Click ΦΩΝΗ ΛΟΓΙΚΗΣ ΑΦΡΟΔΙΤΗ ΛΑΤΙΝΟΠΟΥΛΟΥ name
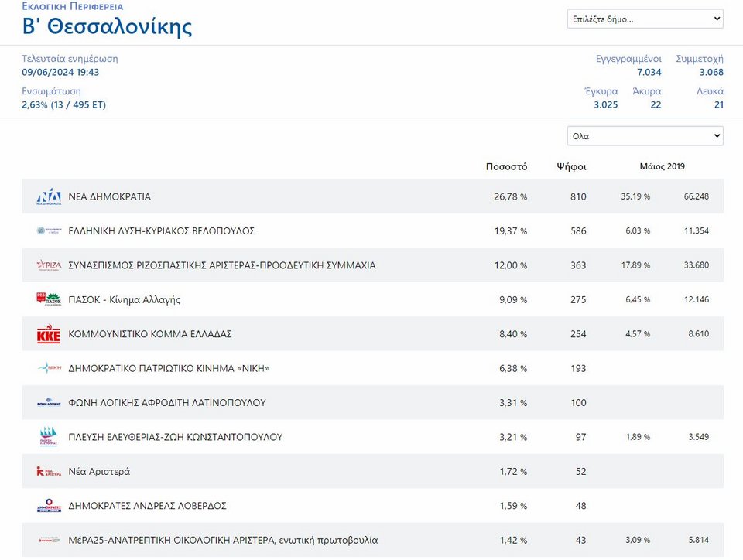 click(x=167, y=402)
